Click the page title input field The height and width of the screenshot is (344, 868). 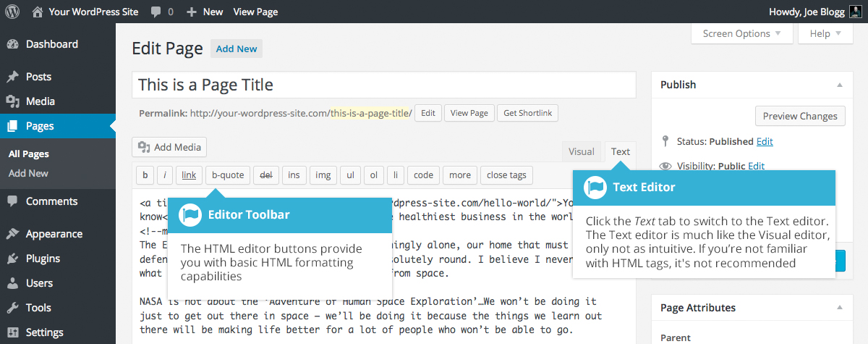[384, 85]
